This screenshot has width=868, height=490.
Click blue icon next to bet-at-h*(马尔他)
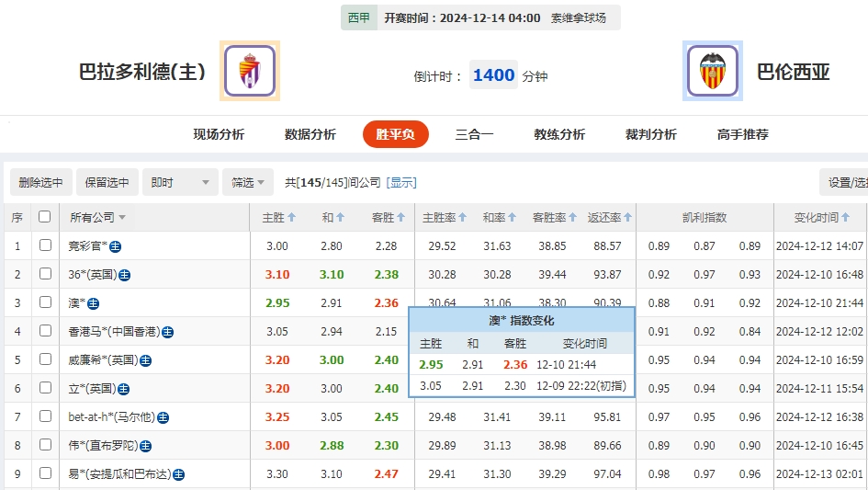point(163,417)
